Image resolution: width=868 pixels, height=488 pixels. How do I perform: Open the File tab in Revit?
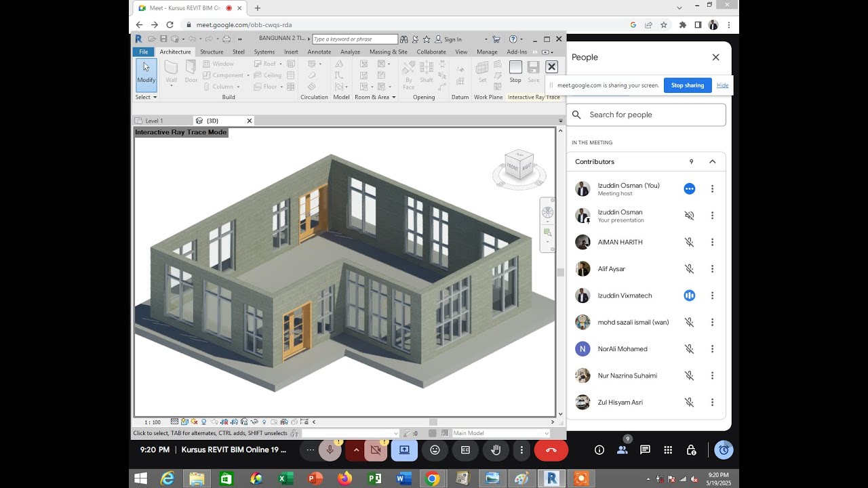(144, 52)
